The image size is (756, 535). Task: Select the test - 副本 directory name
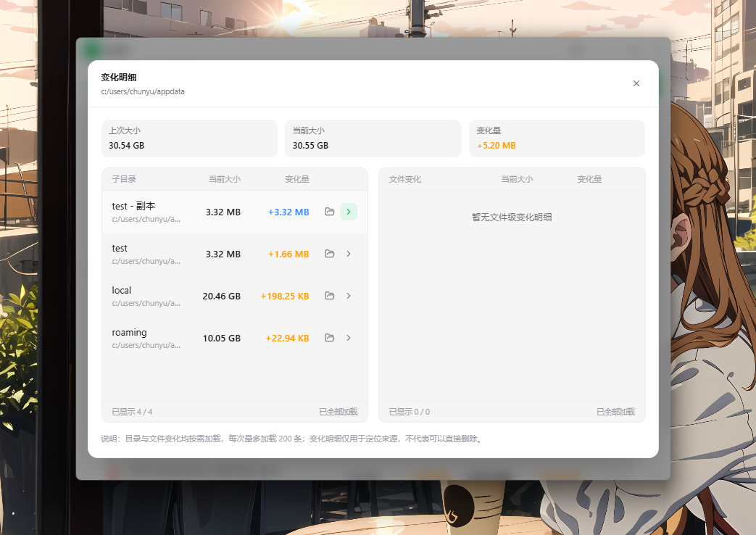pos(133,206)
